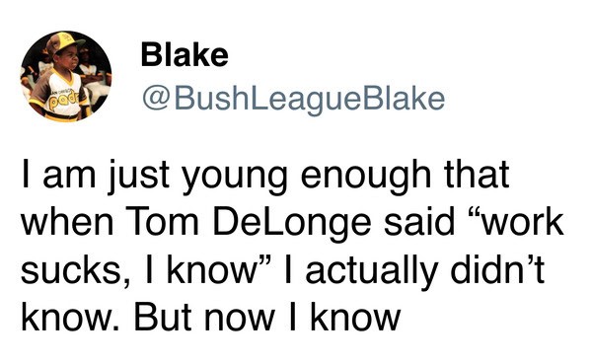Screen dimensions: 591x364
Task: Click the yellow cap in the avatar
Action: pos(66,42)
